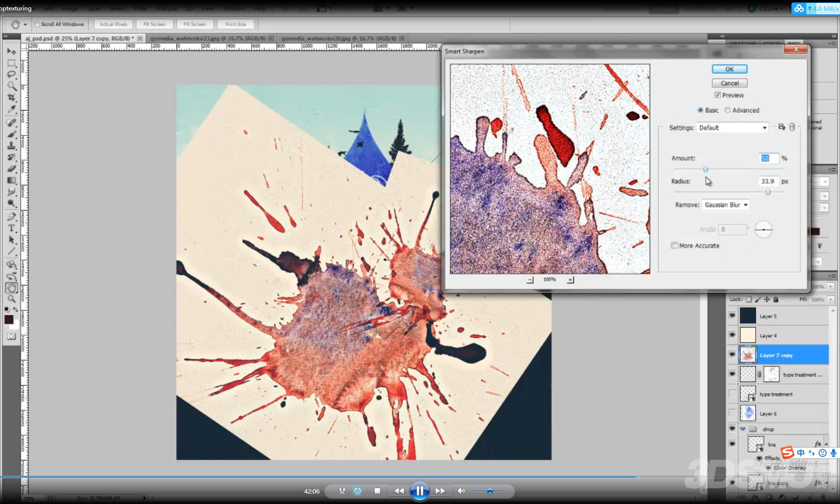Image resolution: width=840 pixels, height=504 pixels.
Task: Select the Line tool
Action: (x=11, y=251)
